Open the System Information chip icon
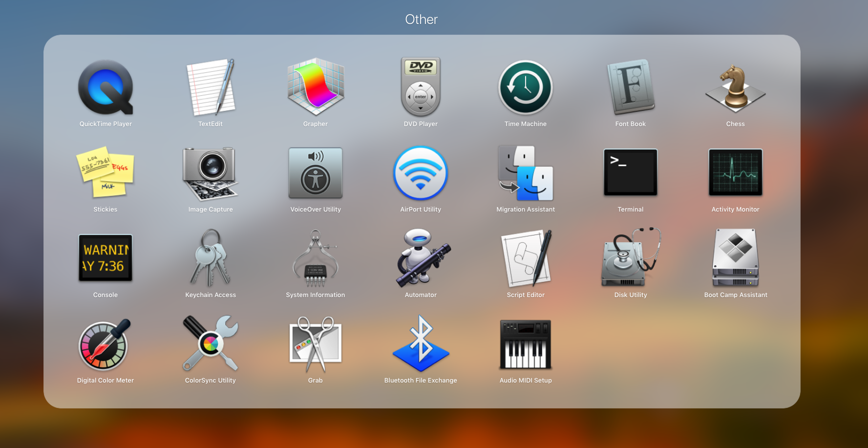868x448 pixels. coord(316,258)
